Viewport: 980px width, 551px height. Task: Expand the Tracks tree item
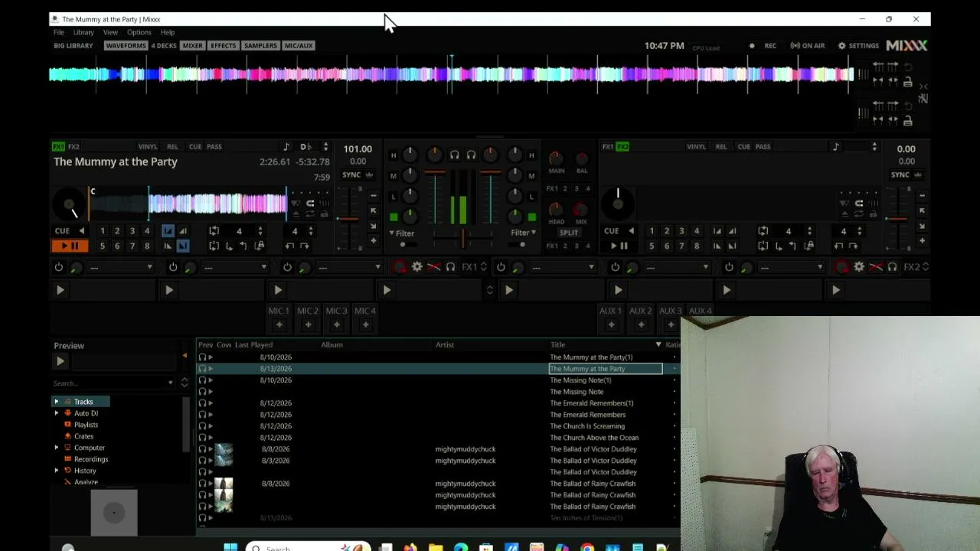[57, 402]
